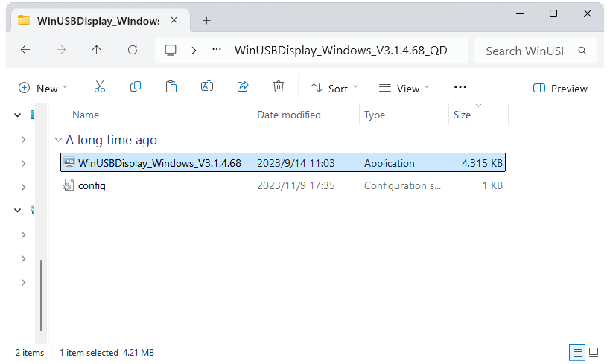
Task: Click the Cut scissors icon
Action: 100,87
